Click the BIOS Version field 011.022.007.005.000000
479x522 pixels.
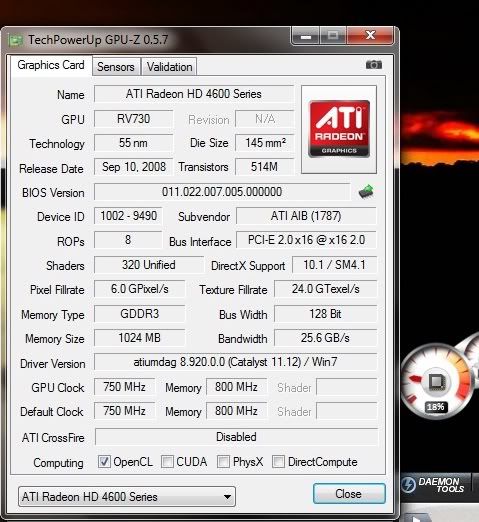222,192
